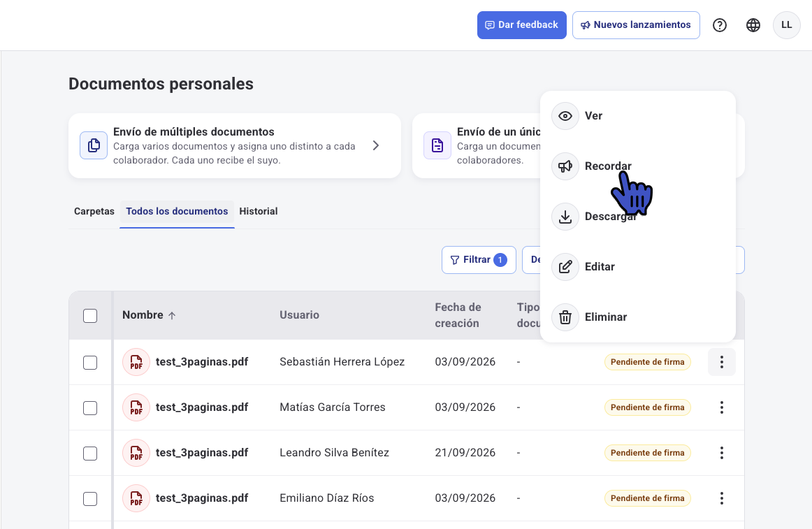The width and height of the screenshot is (812, 529).
Task: Check the box for Matías García Torres row
Action: [x=90, y=408]
